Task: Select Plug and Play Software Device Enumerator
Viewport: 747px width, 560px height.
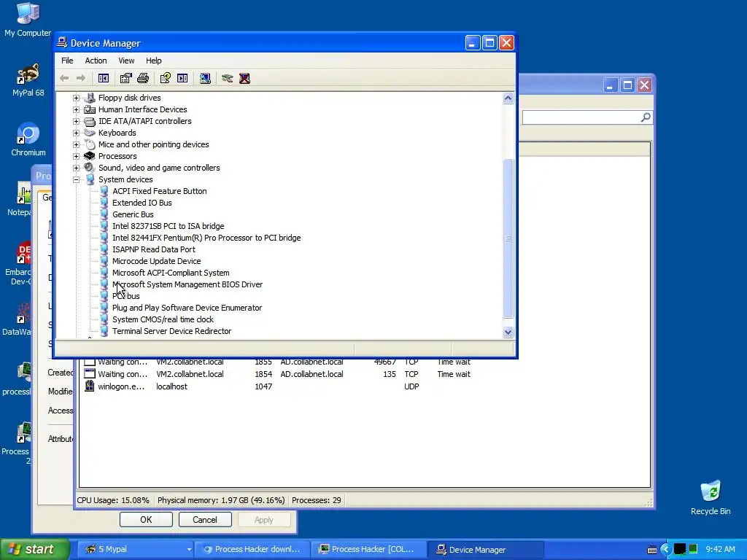Action: click(x=187, y=308)
